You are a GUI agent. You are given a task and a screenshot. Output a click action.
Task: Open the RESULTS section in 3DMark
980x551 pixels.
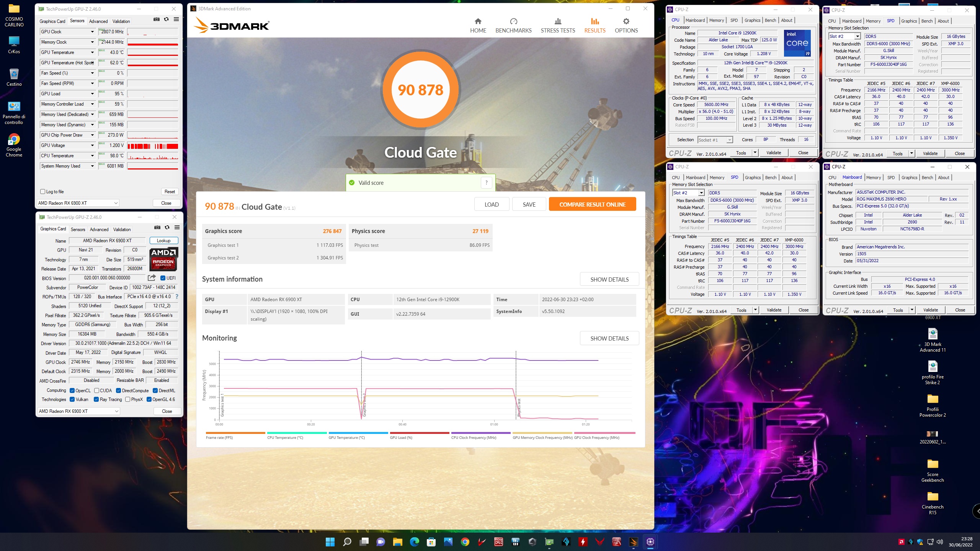[595, 26]
